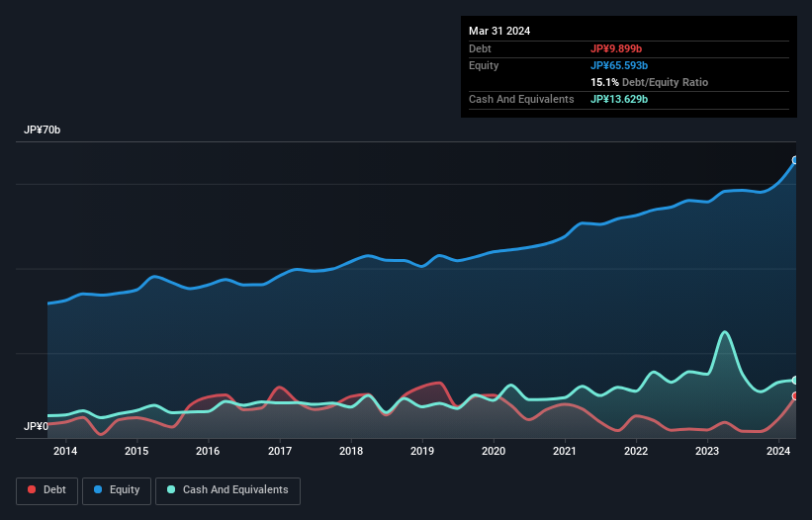The width and height of the screenshot is (812, 520).
Task: Click the 15.1% Debt/Equity Ratio text
Action: point(649,82)
